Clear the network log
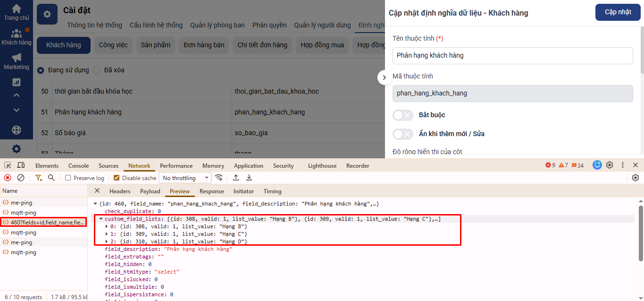The height and width of the screenshot is (301, 644). (x=21, y=178)
